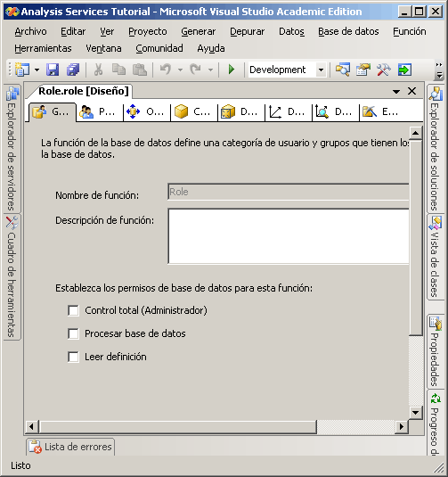Enable Procesar base de datos checkbox
This screenshot has width=448, height=477.
pos(73,333)
